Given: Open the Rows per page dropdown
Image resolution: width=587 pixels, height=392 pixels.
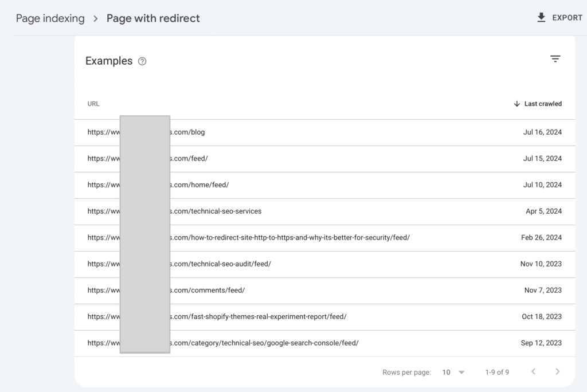Looking at the screenshot, I should pyautogui.click(x=453, y=372).
